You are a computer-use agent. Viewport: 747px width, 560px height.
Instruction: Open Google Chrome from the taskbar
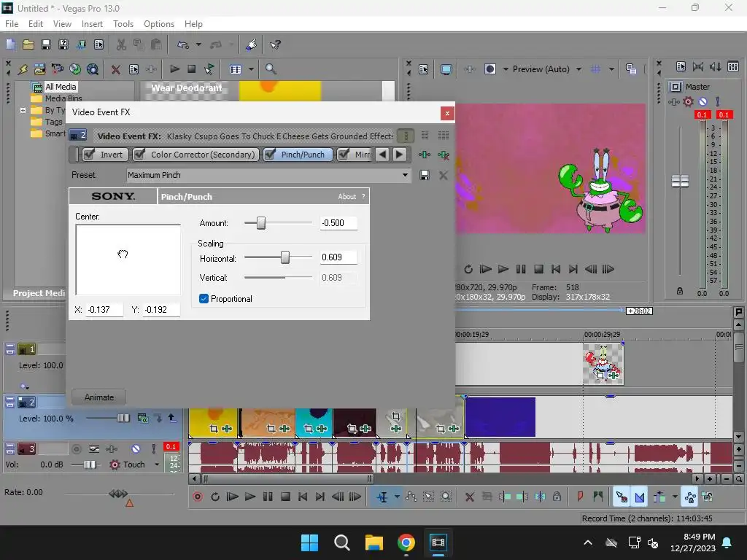click(406, 542)
